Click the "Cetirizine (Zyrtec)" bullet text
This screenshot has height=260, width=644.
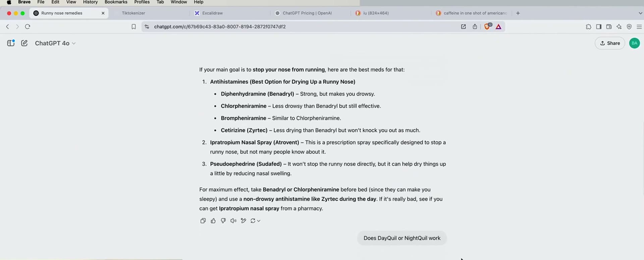pyautogui.click(x=244, y=130)
